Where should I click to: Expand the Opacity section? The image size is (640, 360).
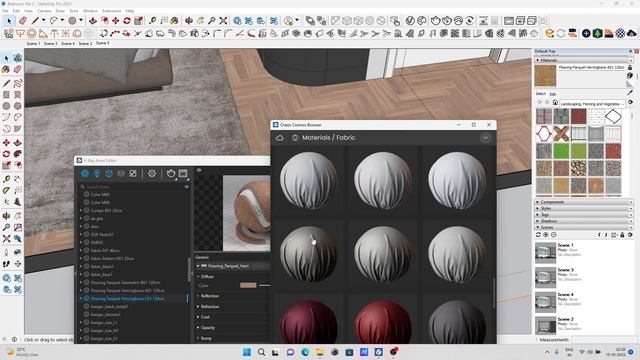207,328
